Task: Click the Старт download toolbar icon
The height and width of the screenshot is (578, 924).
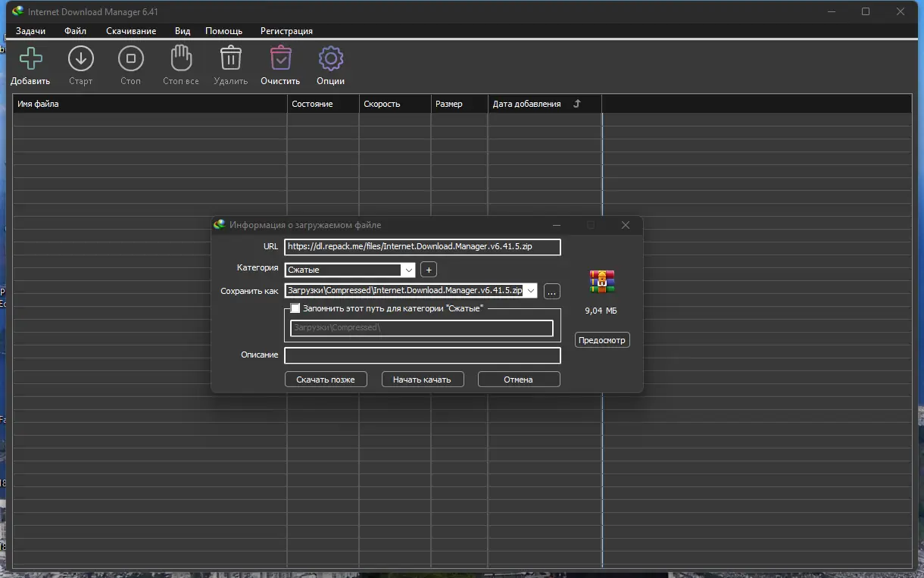Action: point(80,58)
